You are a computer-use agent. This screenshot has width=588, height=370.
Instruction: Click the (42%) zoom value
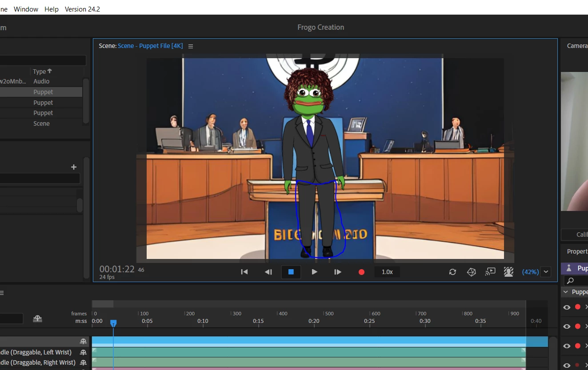(531, 272)
